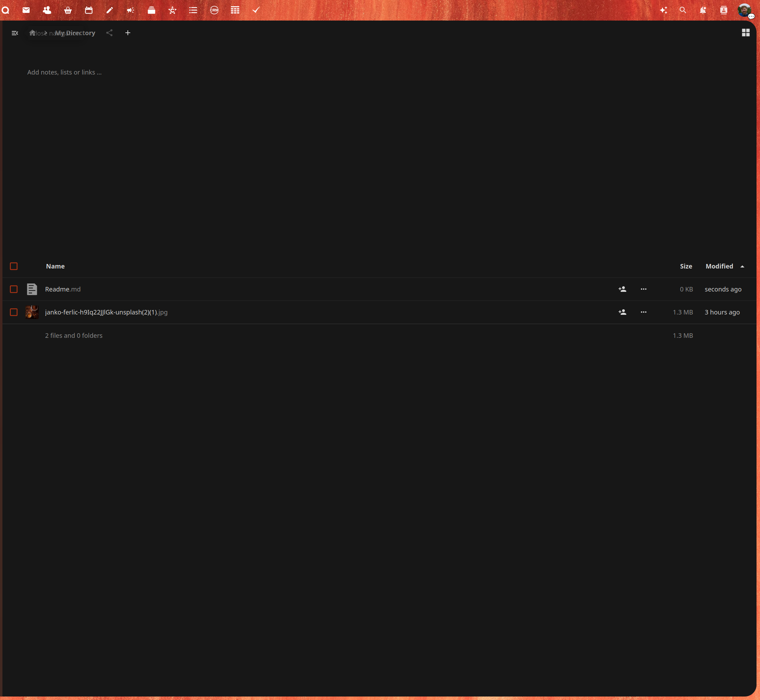Open the Calendar app
The height and width of the screenshot is (700, 760).
89,10
